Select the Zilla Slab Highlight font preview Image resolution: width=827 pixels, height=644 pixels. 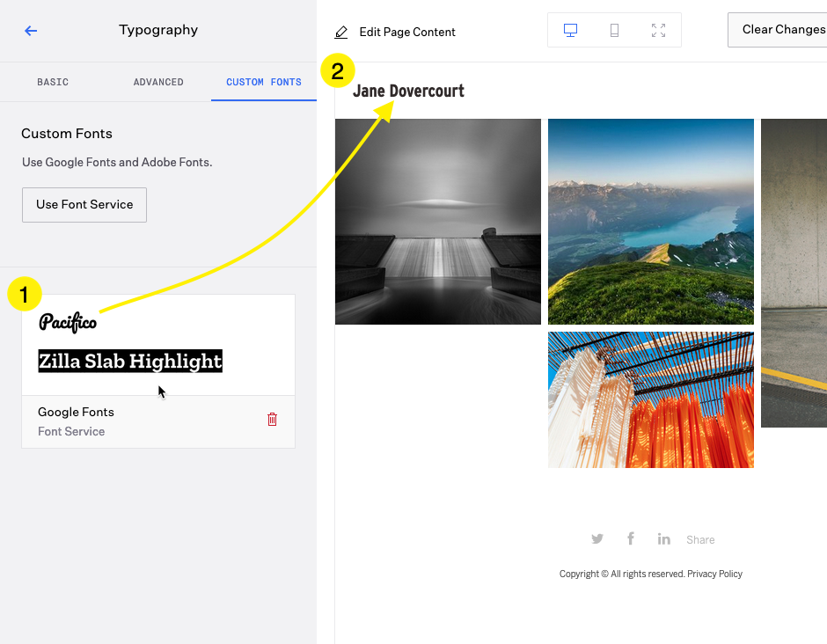point(130,362)
